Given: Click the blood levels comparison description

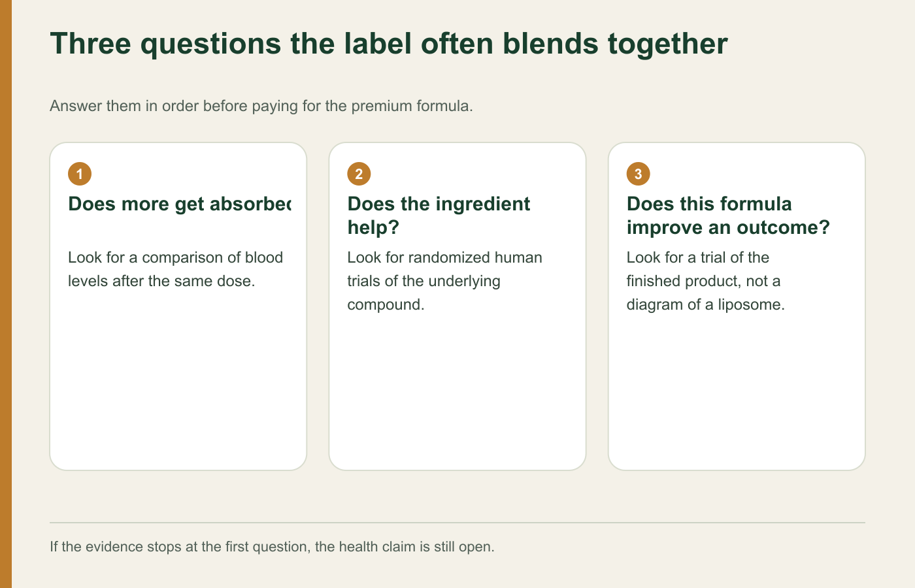Looking at the screenshot, I should pyautogui.click(x=175, y=269).
